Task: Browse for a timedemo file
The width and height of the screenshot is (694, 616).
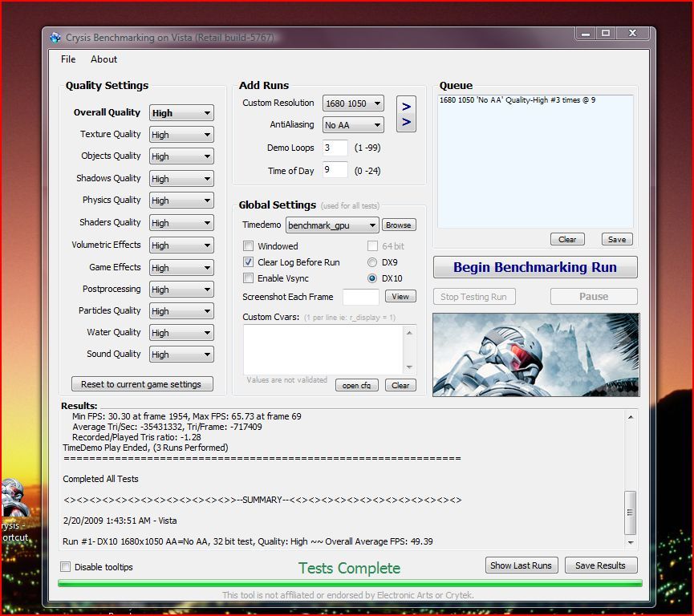Action: coord(398,225)
